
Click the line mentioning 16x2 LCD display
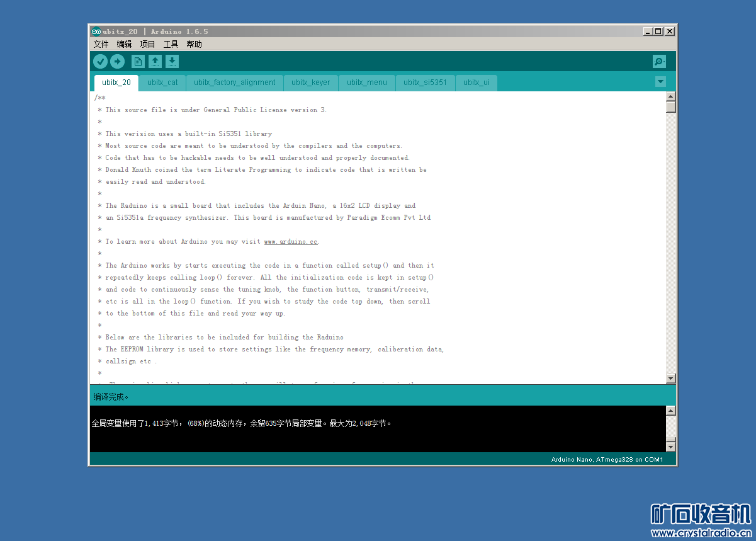[256, 205]
